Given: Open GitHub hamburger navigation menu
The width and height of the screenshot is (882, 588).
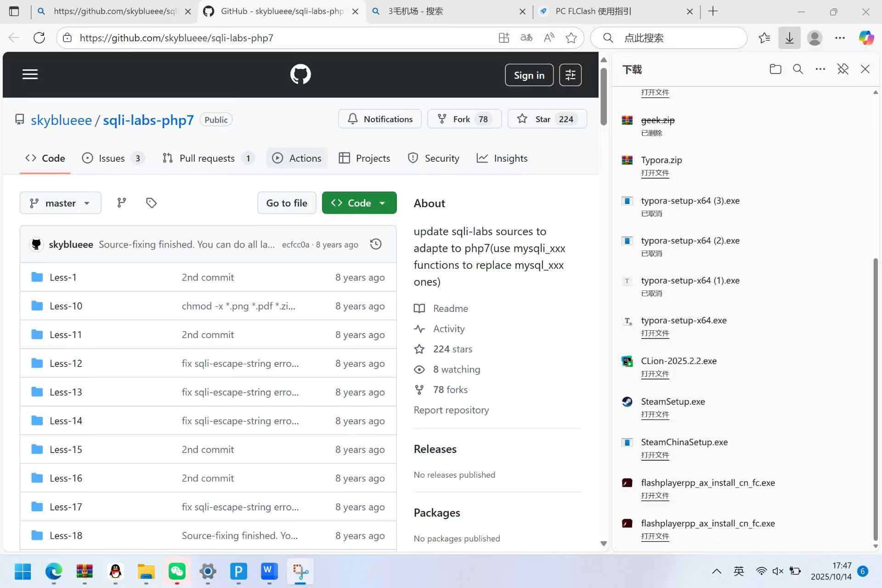Looking at the screenshot, I should click(x=30, y=74).
